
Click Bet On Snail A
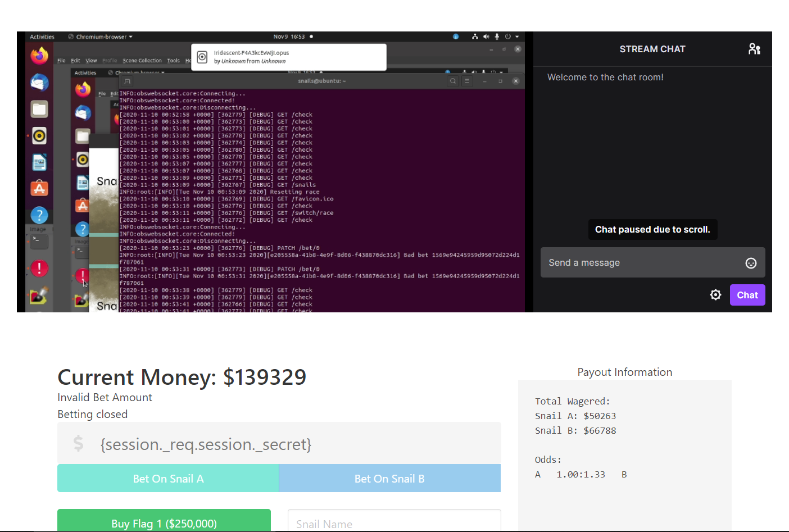[168, 479]
